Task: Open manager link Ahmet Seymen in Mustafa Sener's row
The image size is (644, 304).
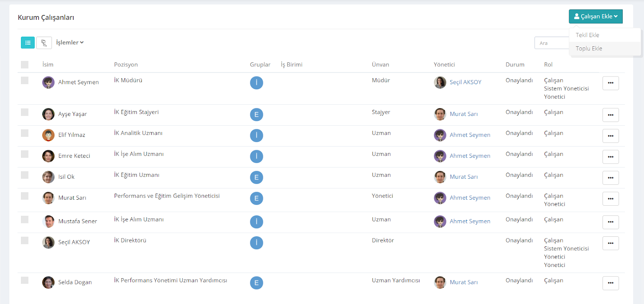Action: coord(470,221)
